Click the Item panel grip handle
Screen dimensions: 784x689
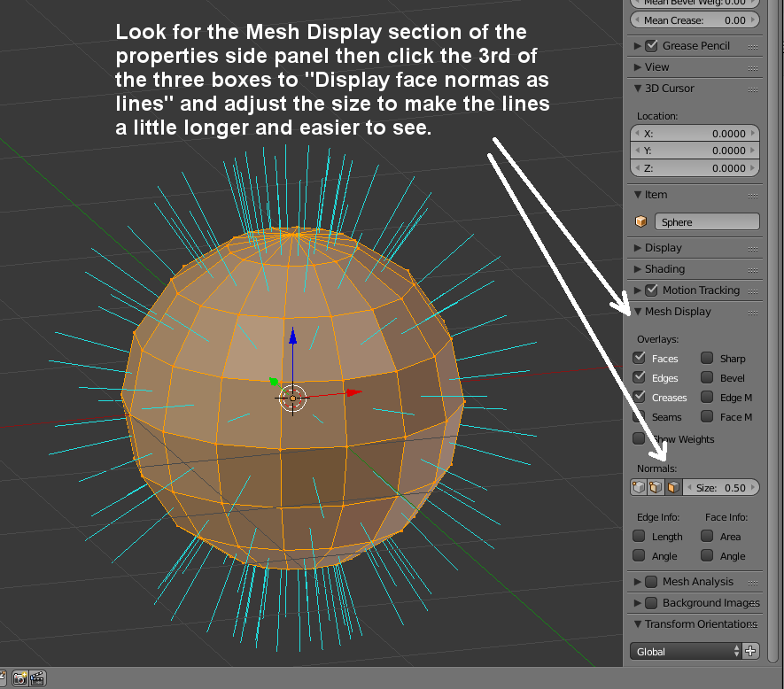click(x=752, y=196)
